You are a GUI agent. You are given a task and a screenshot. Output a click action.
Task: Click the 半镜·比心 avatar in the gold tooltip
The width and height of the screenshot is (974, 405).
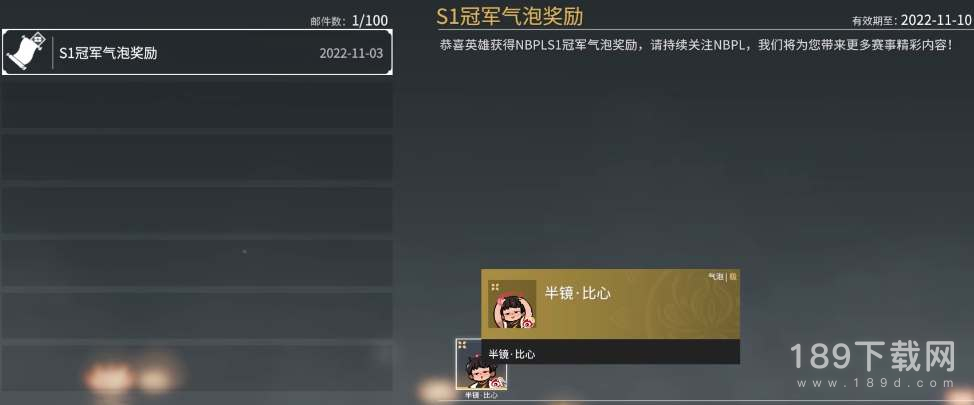coord(512,304)
